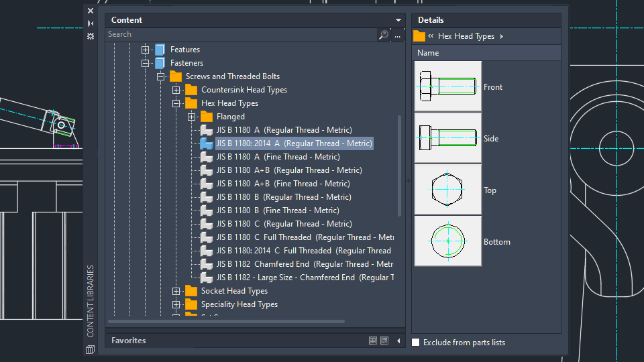Click bolt icon of JIS B 1180 A+B (Regular Thread - Metric)
Screen dimensions: 644x362
(x=207, y=170)
